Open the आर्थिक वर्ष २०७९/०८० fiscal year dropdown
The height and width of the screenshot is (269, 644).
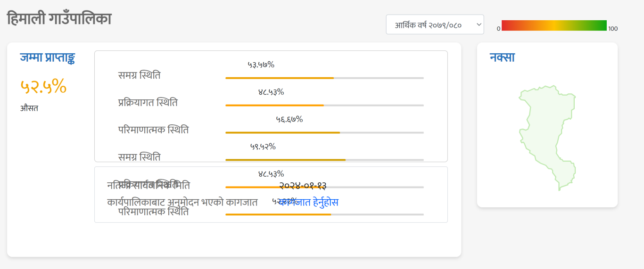[435, 24]
